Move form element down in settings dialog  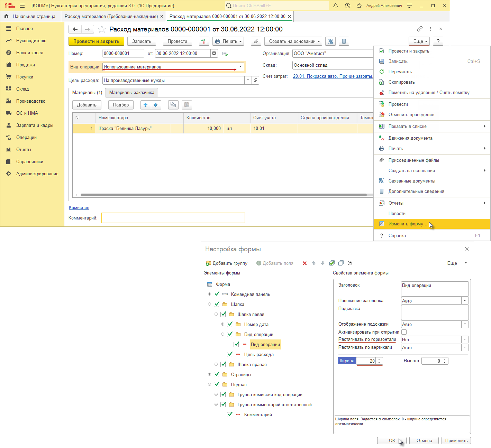322,263
